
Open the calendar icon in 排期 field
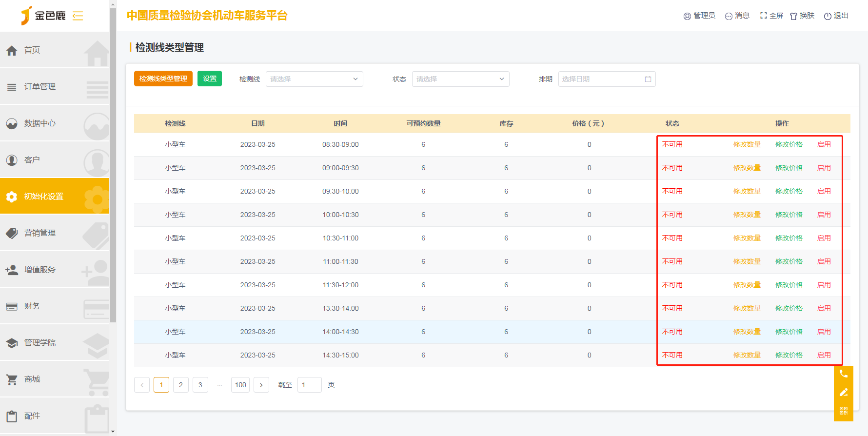(x=648, y=79)
